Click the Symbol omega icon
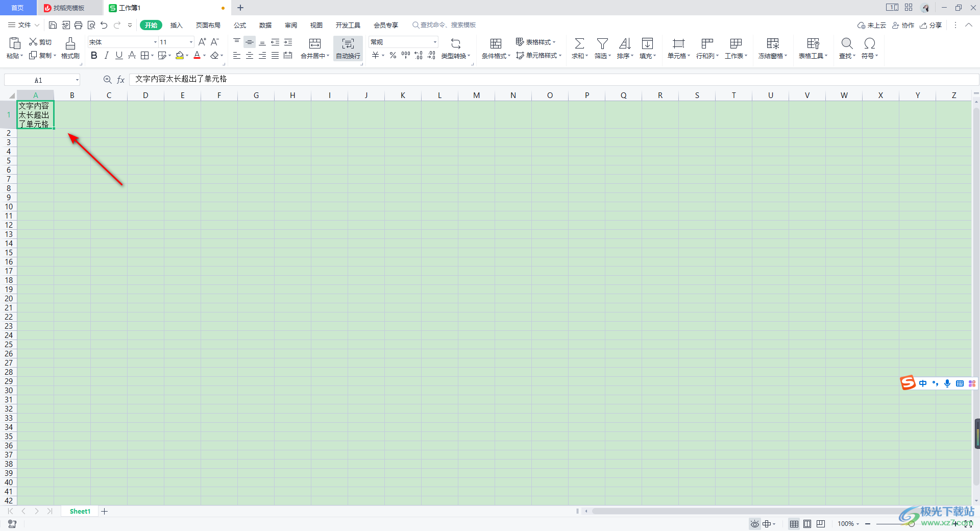 [870, 43]
